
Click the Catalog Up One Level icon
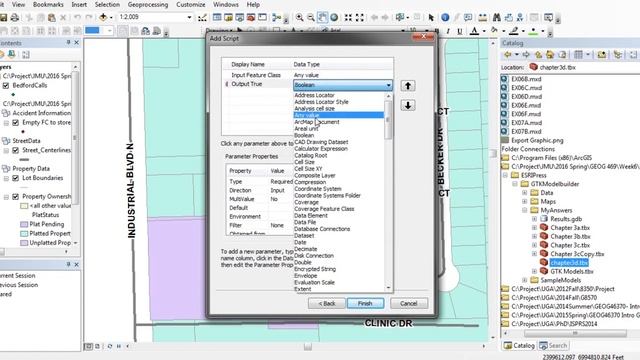pyautogui.click(x=538, y=55)
